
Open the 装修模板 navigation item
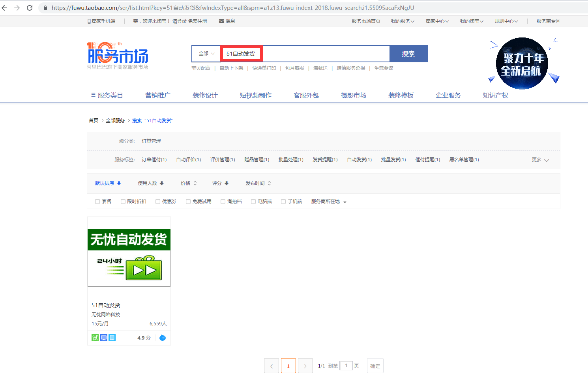click(401, 95)
